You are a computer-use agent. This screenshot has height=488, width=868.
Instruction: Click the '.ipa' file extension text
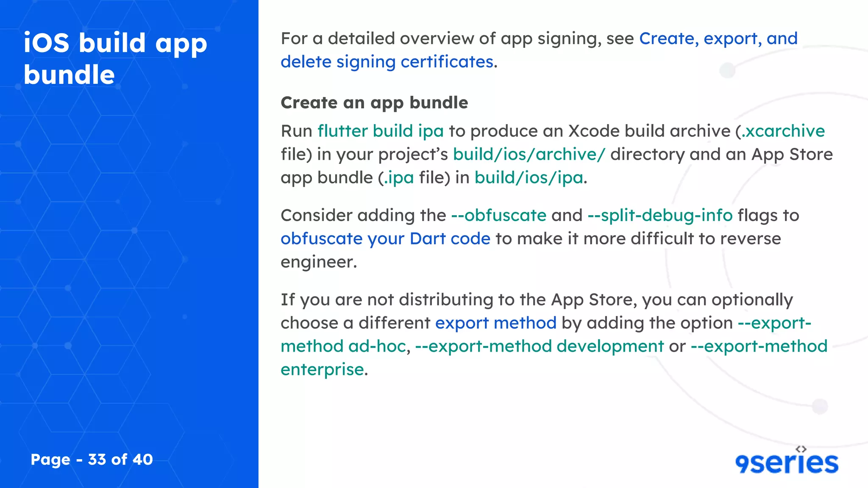point(399,177)
